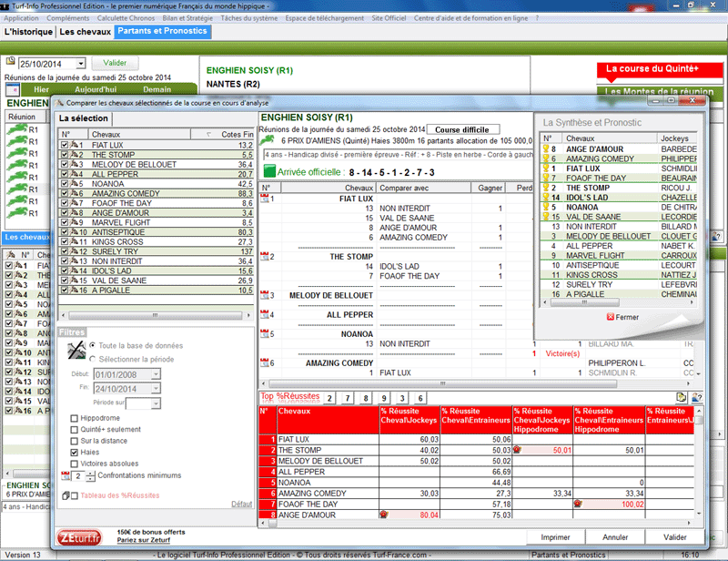
Task: Click calendar icon on AMAZING COMEDY comparison row
Action: pyautogui.click(x=265, y=363)
